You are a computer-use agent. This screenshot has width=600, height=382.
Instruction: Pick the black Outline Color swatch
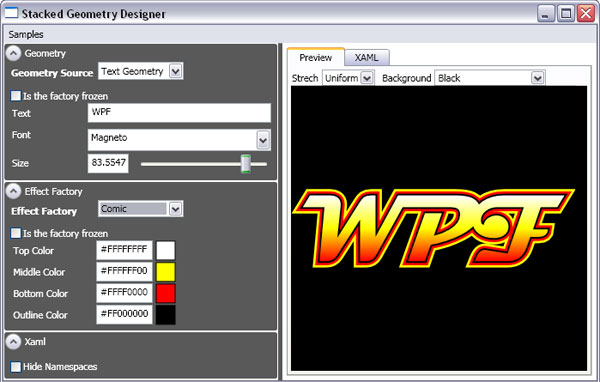pos(166,315)
